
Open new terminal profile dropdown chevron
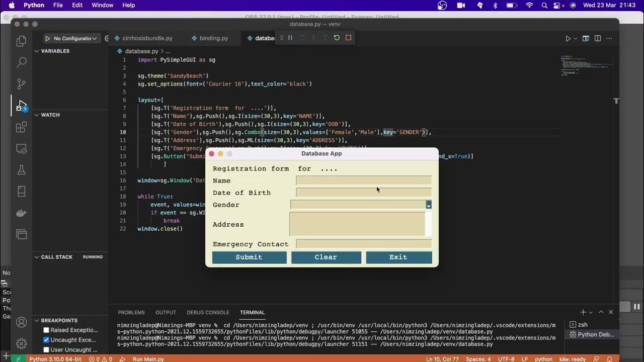point(591,312)
